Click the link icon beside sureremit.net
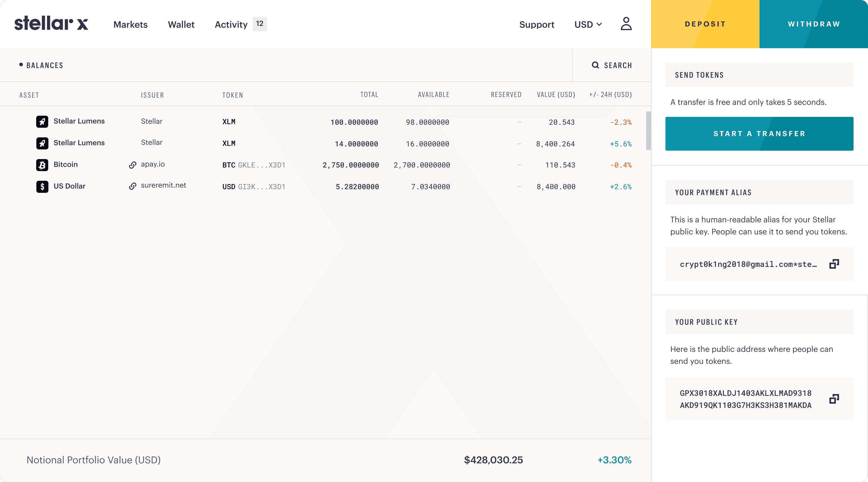Image resolution: width=868 pixels, height=482 pixels. pos(132,186)
